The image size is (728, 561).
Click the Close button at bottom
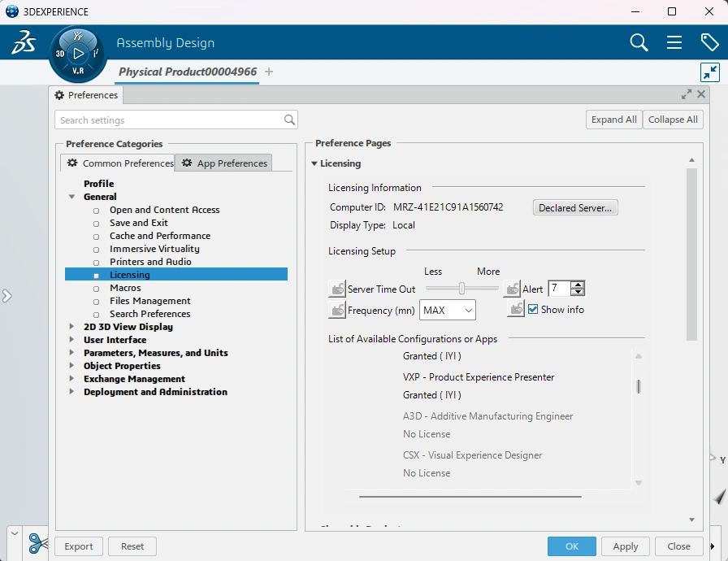coord(678,546)
